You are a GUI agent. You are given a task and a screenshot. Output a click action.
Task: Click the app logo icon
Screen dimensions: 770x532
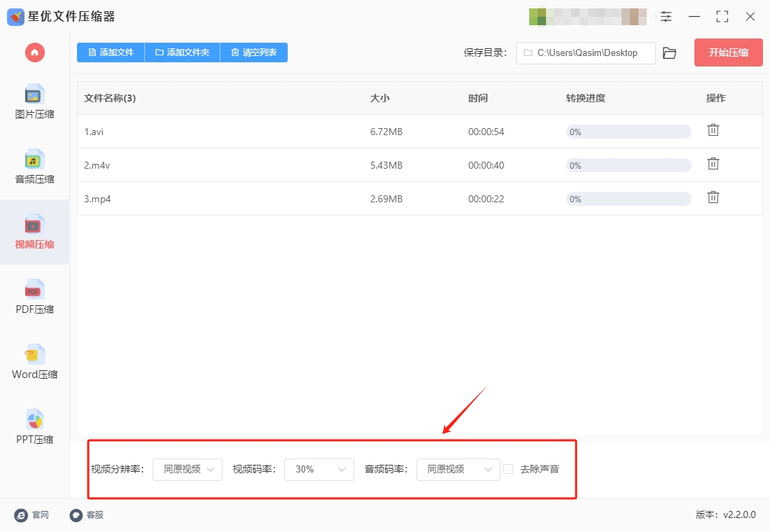point(15,17)
